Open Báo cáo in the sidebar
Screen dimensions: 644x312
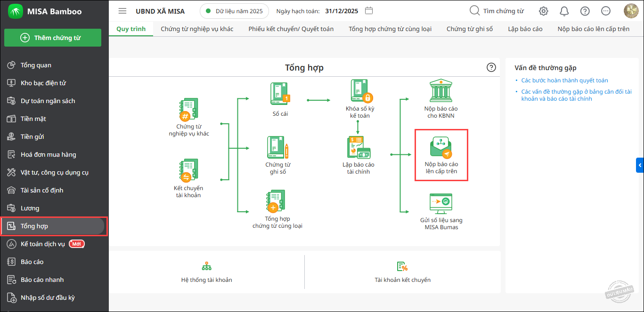pos(54,262)
